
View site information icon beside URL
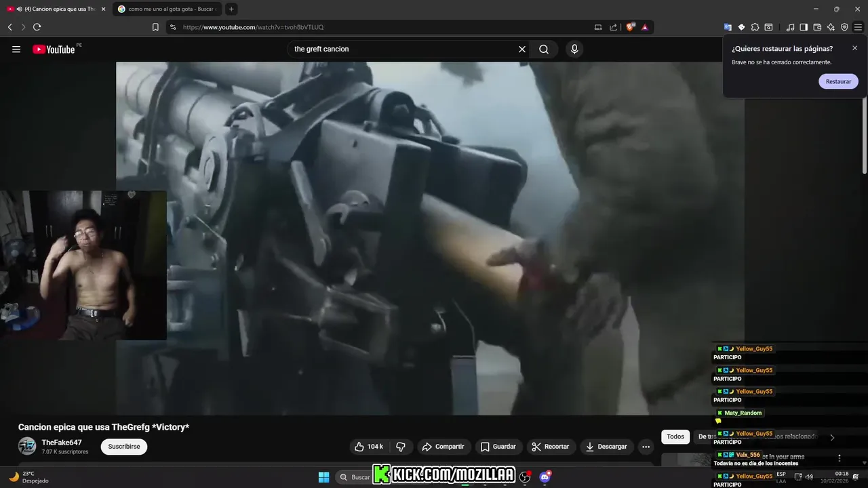click(x=172, y=27)
